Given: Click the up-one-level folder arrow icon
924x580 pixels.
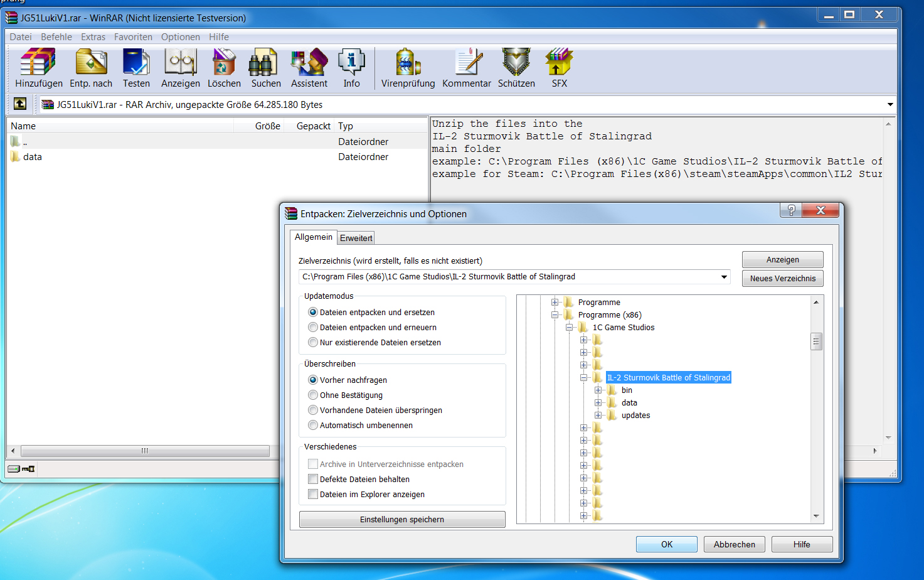Looking at the screenshot, I should pyautogui.click(x=20, y=104).
